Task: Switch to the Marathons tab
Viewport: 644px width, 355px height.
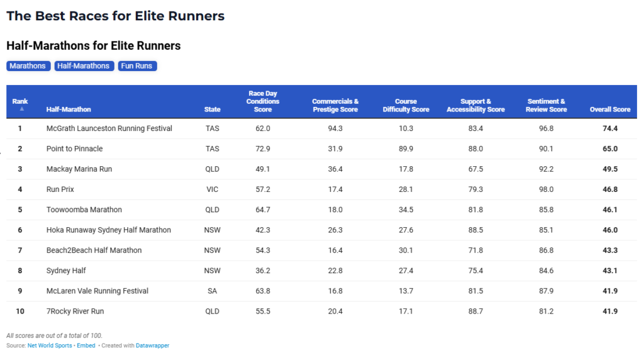Action: point(28,66)
